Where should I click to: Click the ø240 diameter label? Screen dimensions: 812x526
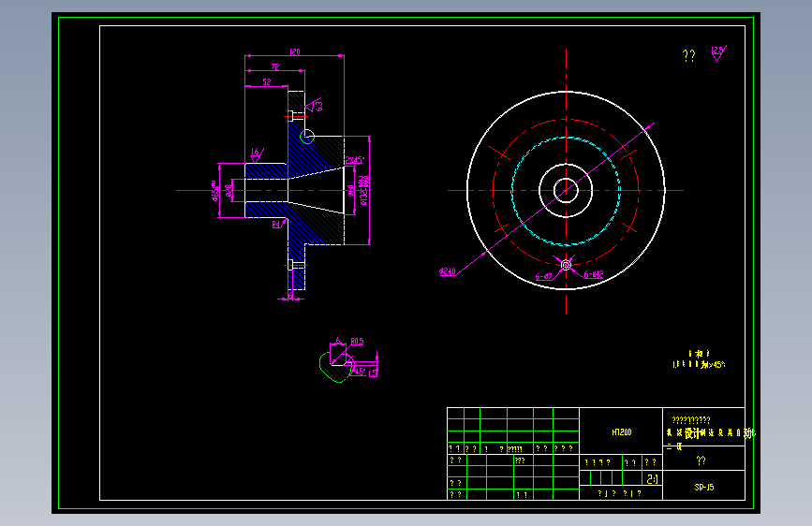tap(448, 271)
